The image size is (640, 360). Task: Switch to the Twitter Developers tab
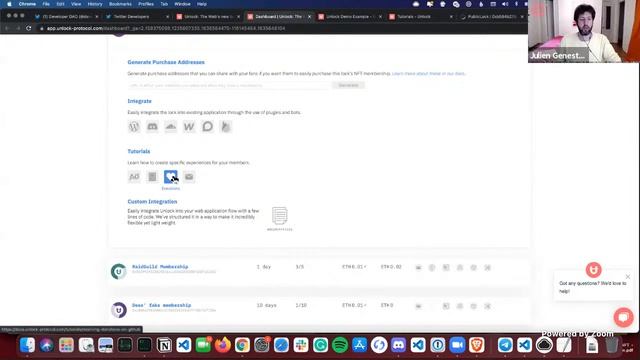tap(137, 17)
